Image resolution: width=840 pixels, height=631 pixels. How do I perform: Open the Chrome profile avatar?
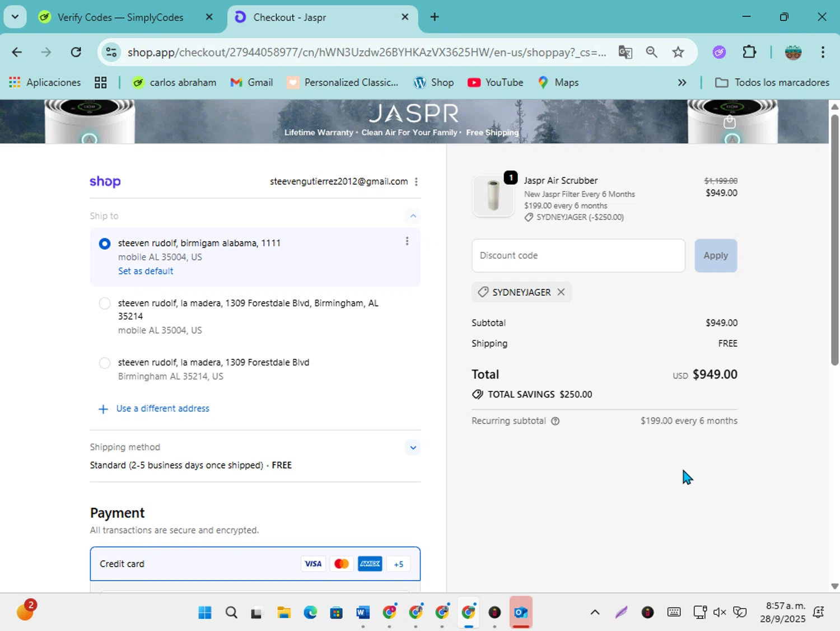[793, 52]
